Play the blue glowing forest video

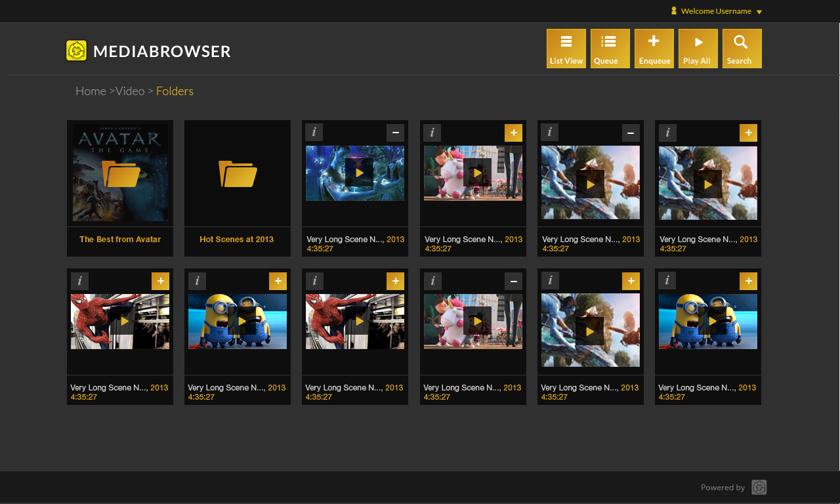click(x=359, y=173)
